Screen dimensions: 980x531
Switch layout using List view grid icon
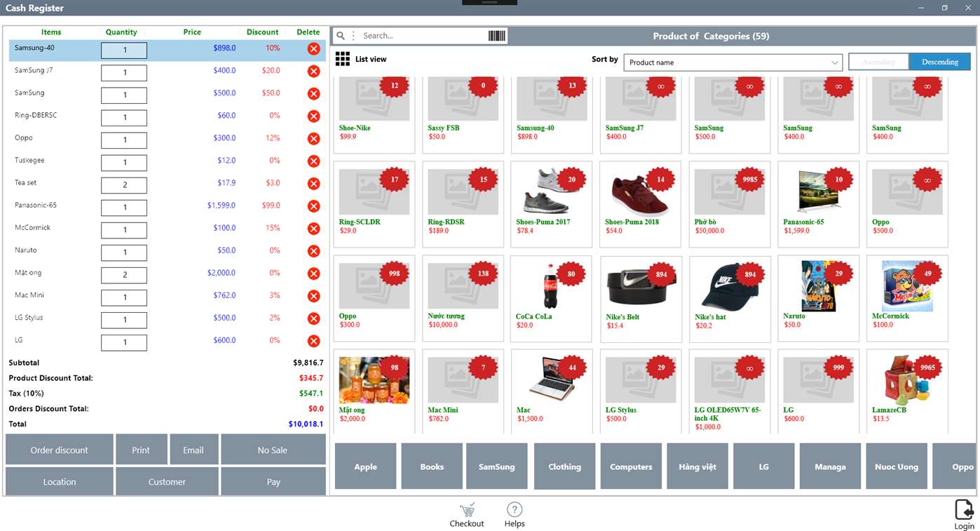coord(342,59)
